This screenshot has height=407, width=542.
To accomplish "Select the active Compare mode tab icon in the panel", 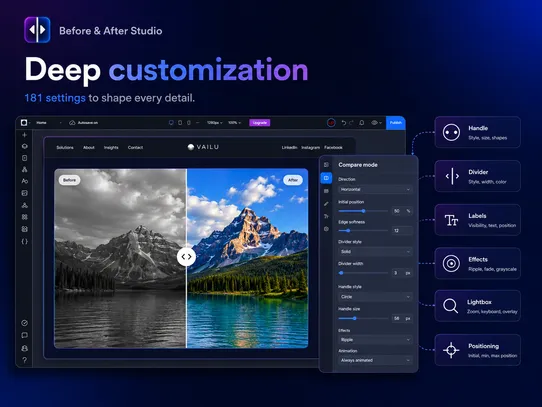I will tap(326, 178).
